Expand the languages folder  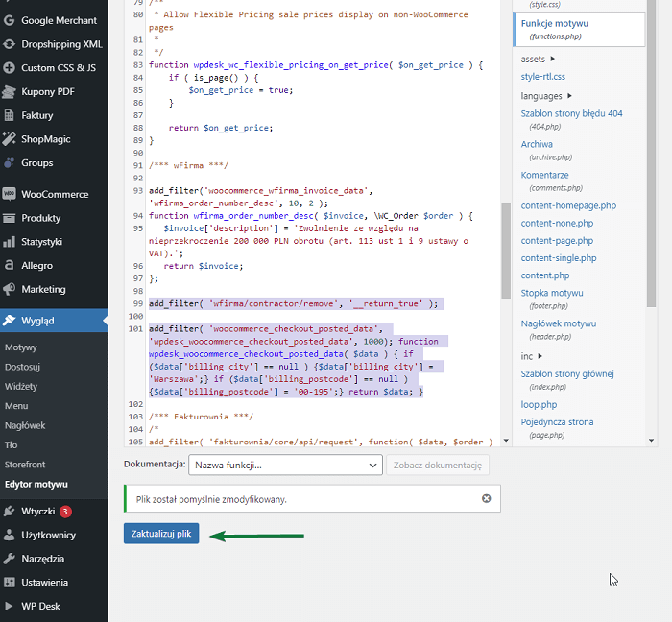[546, 96]
